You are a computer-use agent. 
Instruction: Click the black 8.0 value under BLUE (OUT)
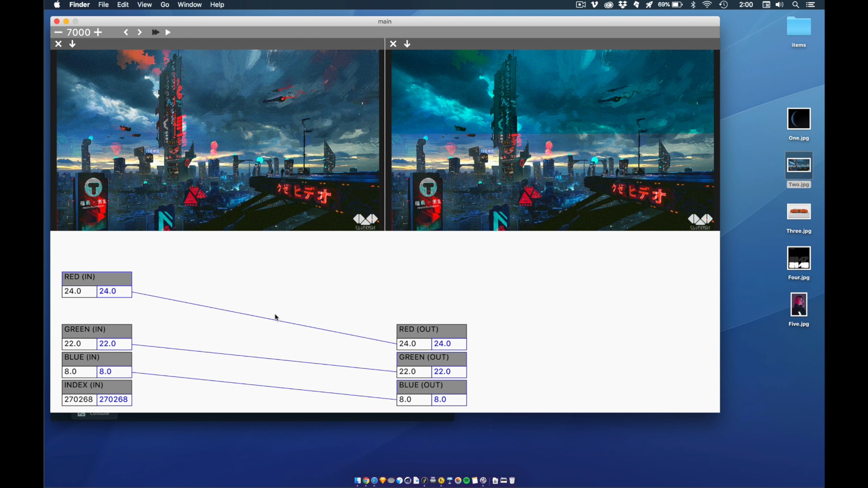coord(414,399)
